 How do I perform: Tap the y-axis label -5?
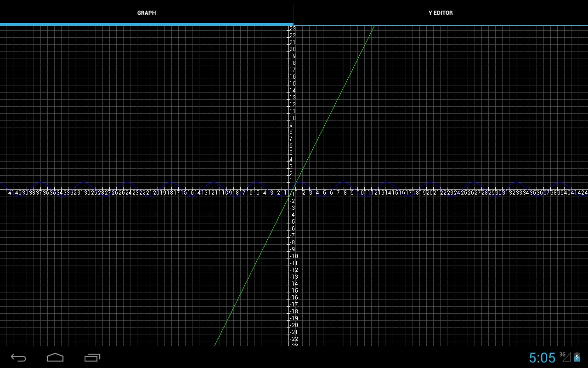(x=292, y=222)
